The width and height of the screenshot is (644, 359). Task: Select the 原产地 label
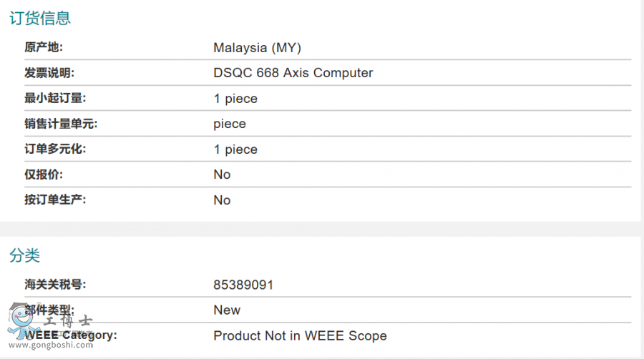(44, 48)
